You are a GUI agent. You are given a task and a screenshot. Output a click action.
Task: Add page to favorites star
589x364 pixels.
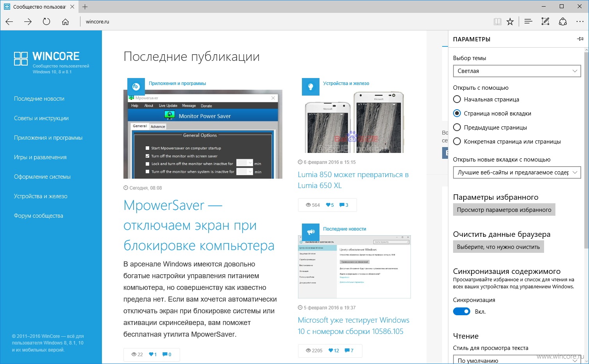510,22
